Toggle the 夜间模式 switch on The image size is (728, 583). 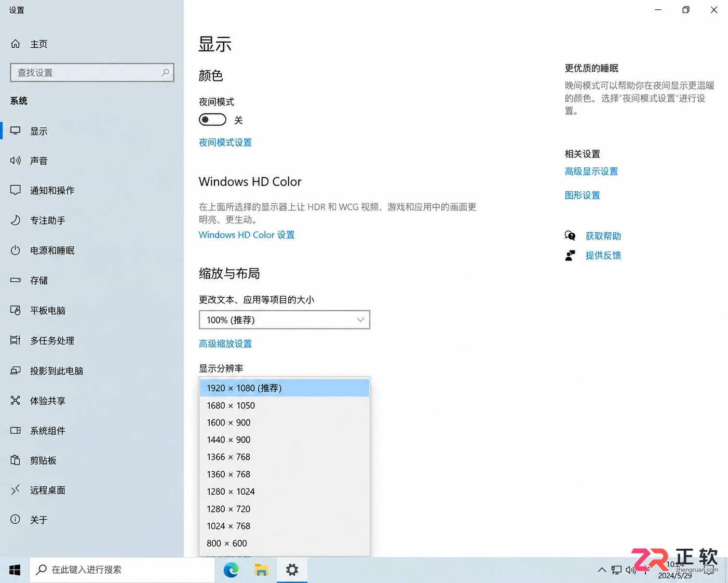212,120
